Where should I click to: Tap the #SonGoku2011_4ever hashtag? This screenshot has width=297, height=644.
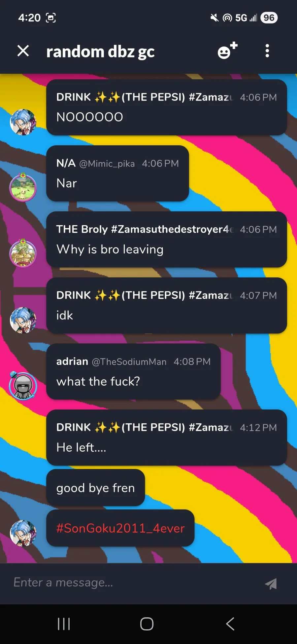(x=120, y=528)
